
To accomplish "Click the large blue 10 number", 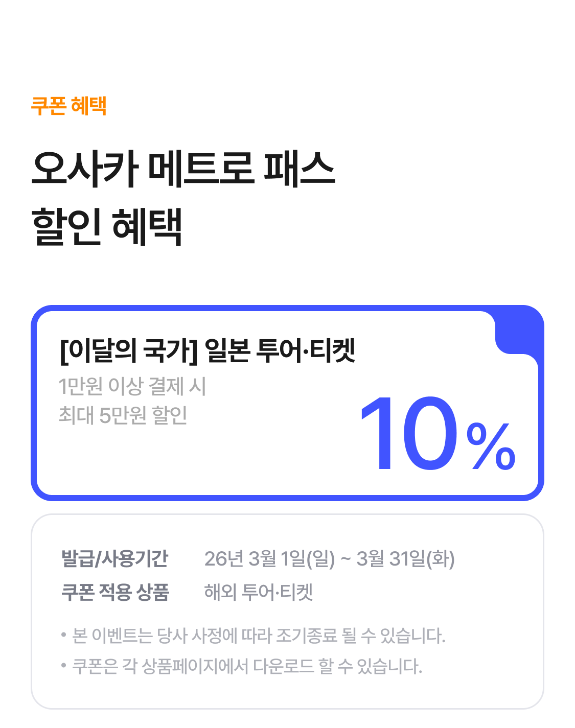I will click(409, 433).
